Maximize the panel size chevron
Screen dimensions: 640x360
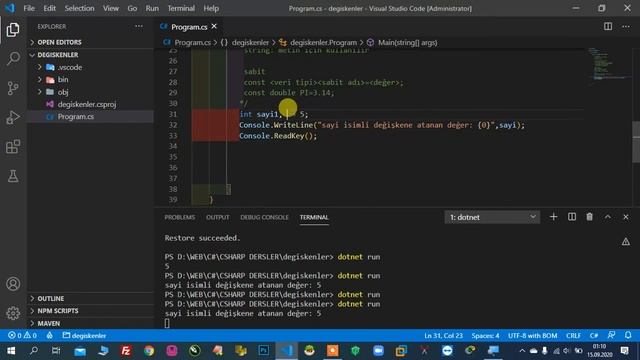(x=608, y=217)
